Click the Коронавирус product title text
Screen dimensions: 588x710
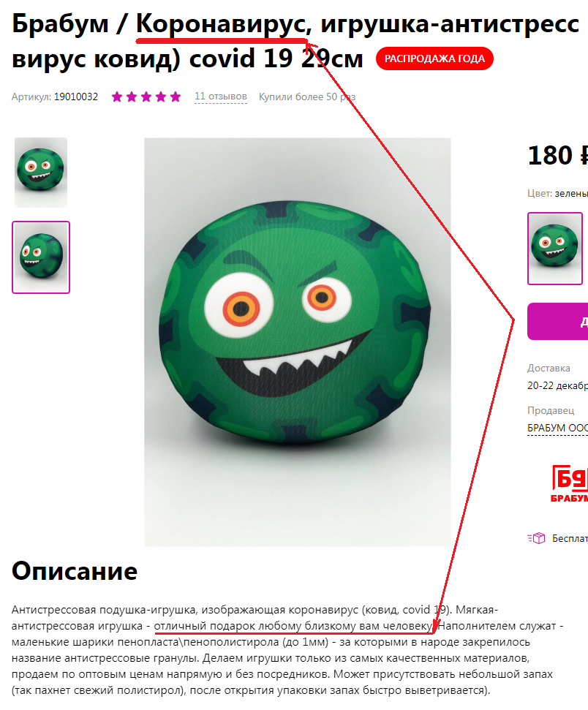(x=224, y=23)
